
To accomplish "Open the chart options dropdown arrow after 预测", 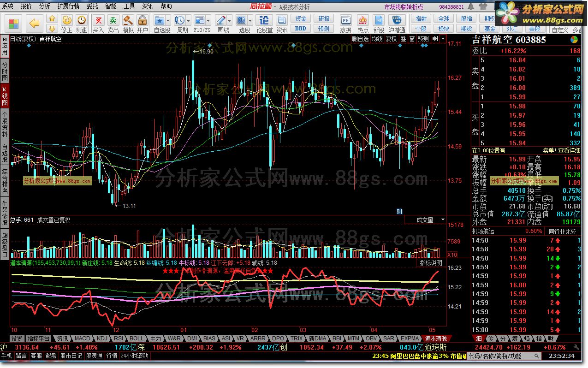I will coord(443,39).
